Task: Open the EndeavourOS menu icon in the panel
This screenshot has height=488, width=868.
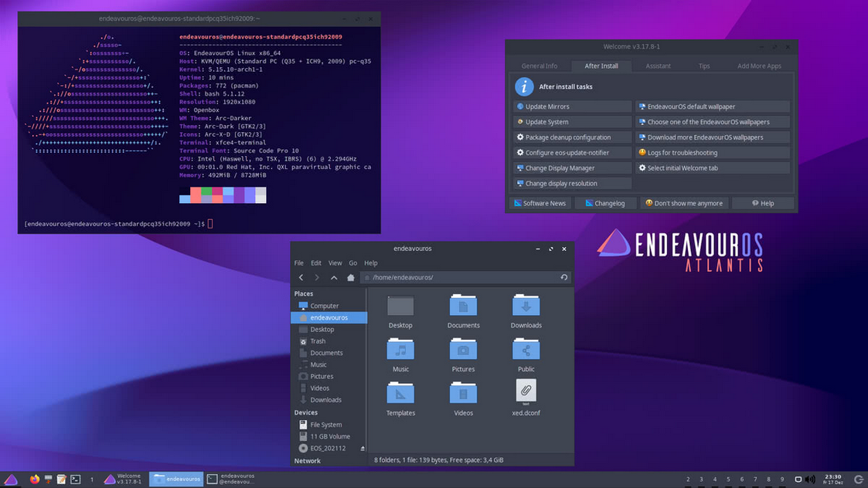Action: pyautogui.click(x=11, y=480)
